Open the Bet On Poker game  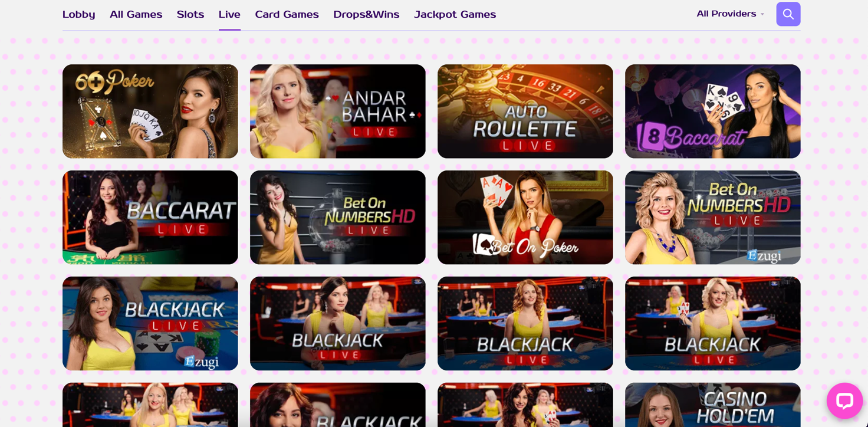(x=525, y=218)
